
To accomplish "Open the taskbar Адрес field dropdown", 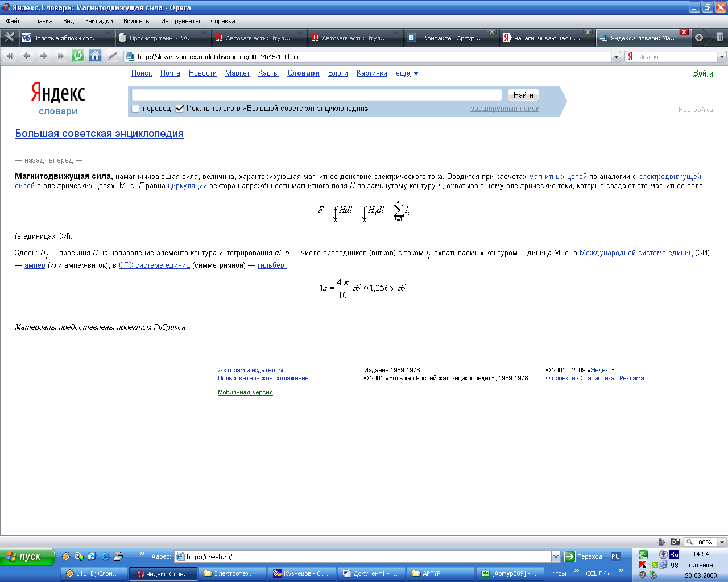I will click(x=556, y=557).
